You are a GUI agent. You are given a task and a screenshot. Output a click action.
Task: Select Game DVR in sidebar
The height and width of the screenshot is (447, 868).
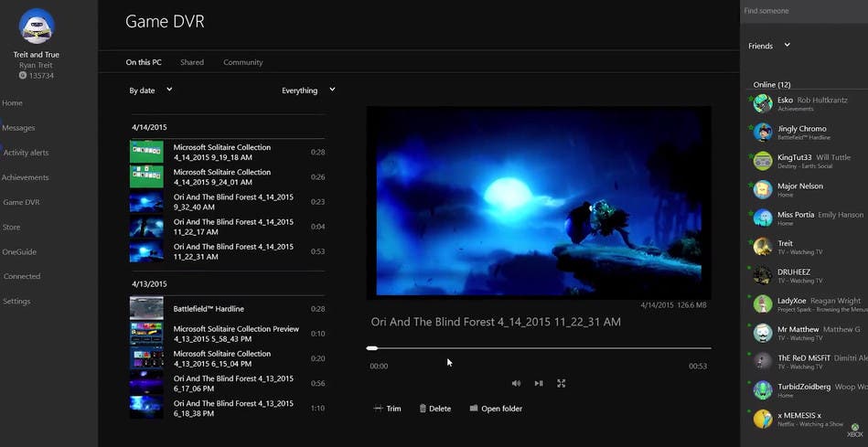tap(21, 203)
